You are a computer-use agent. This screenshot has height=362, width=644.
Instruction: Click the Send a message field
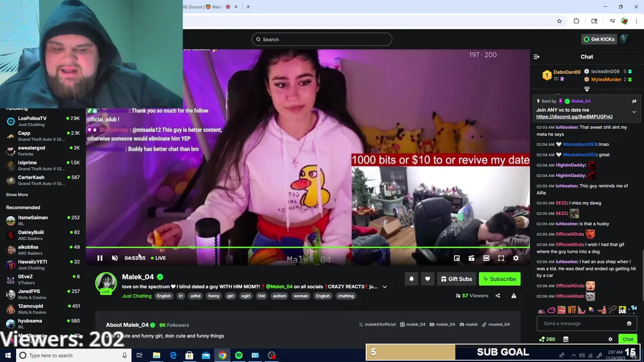pos(582,323)
